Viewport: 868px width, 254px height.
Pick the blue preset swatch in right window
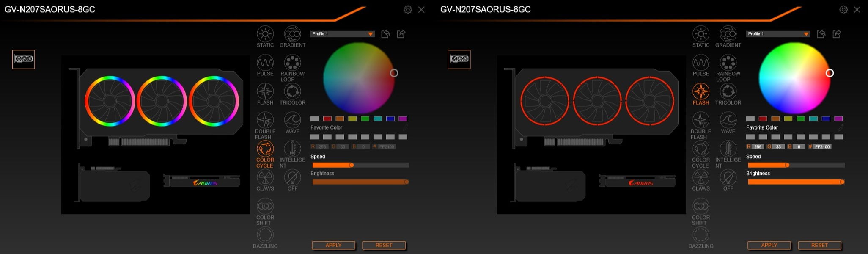coord(826,119)
